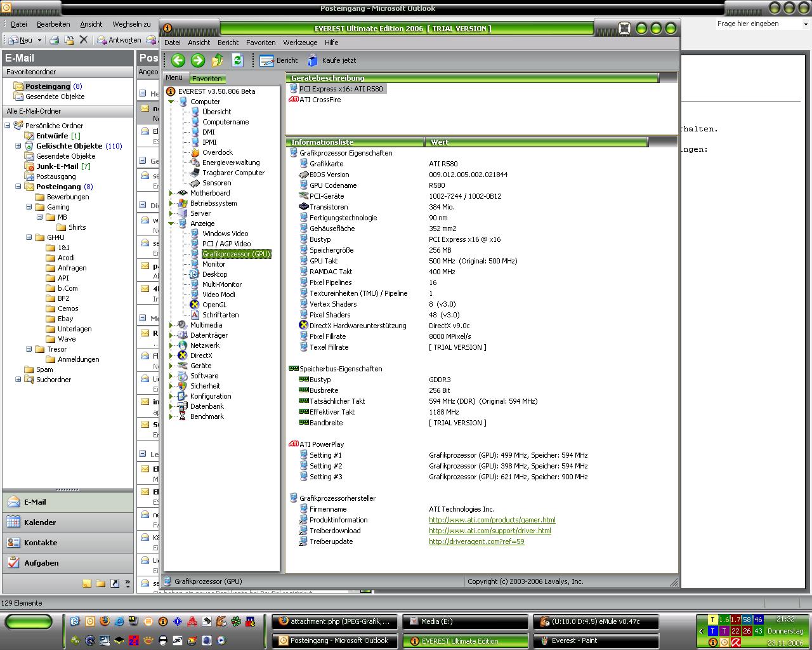The height and width of the screenshot is (650, 812).
Task: Expand the Motherboard tree node
Action: pos(171,193)
